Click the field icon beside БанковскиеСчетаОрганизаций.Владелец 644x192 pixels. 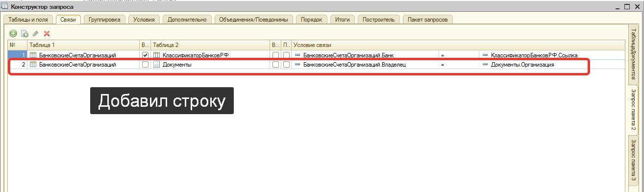point(297,65)
